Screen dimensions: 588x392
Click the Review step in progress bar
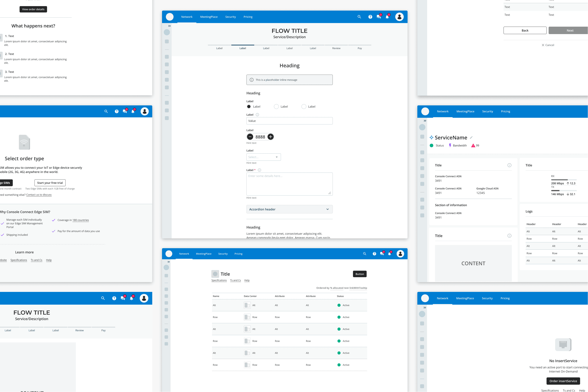pos(336,48)
